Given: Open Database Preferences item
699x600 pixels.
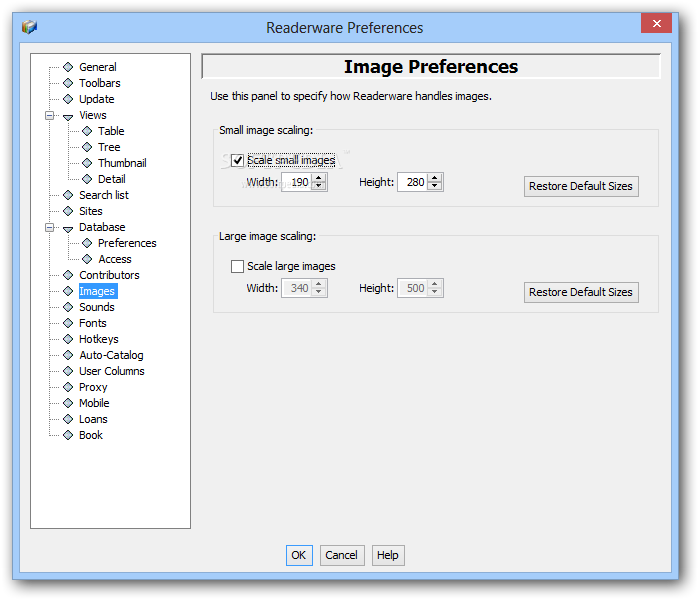Looking at the screenshot, I should click(x=127, y=243).
